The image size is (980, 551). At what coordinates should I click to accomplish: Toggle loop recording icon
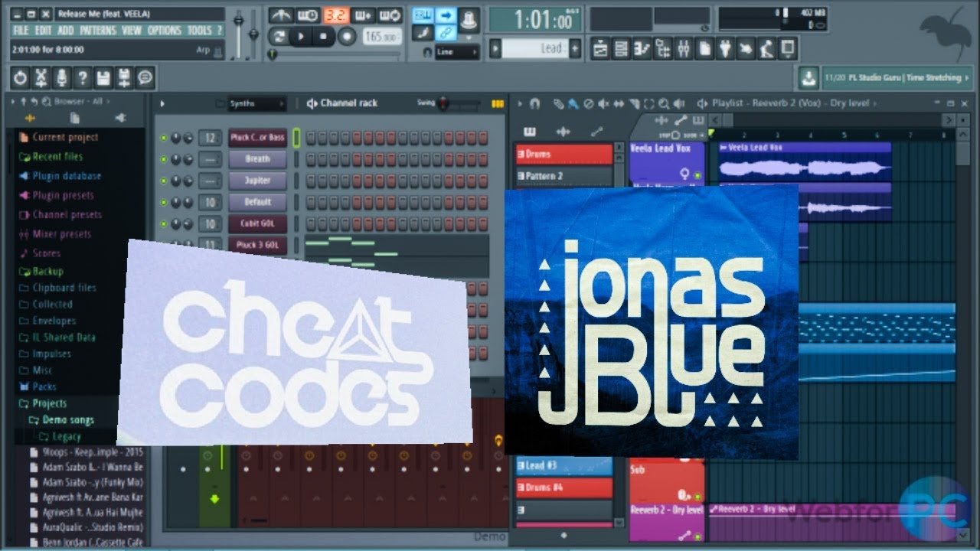390,15
